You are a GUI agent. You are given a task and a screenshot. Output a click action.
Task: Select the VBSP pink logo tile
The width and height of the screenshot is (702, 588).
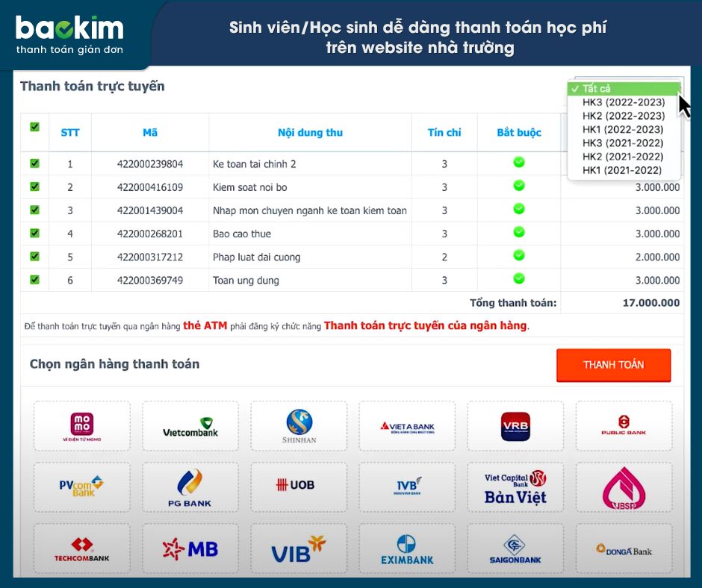624,487
